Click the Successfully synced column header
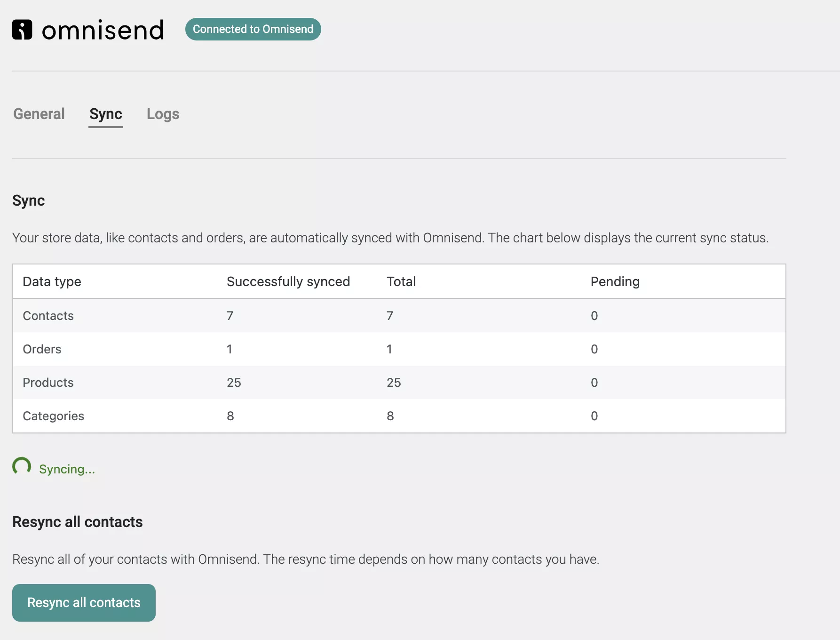 click(x=288, y=281)
